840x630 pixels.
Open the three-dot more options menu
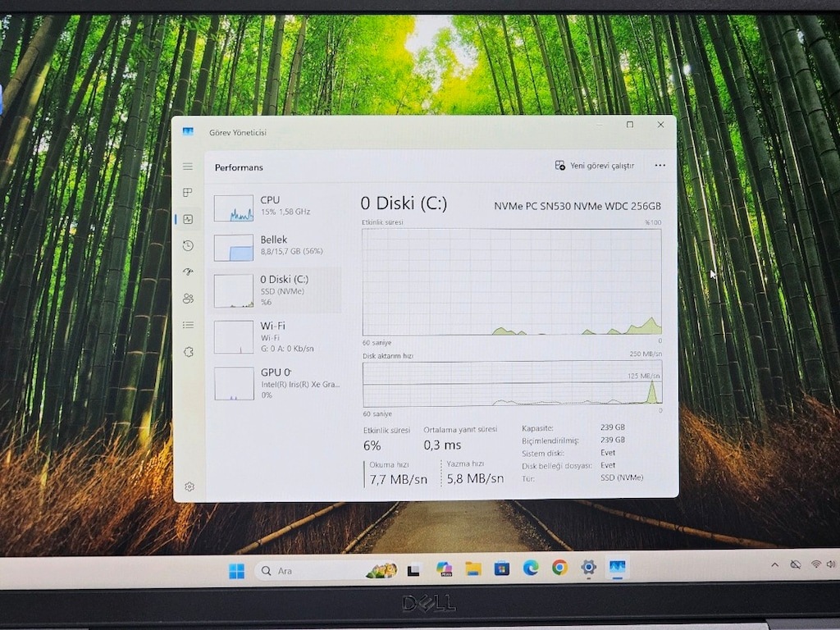coord(660,166)
